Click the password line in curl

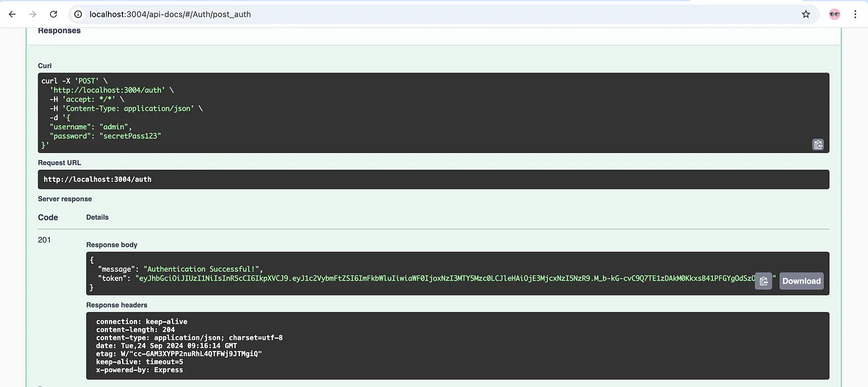click(x=105, y=136)
